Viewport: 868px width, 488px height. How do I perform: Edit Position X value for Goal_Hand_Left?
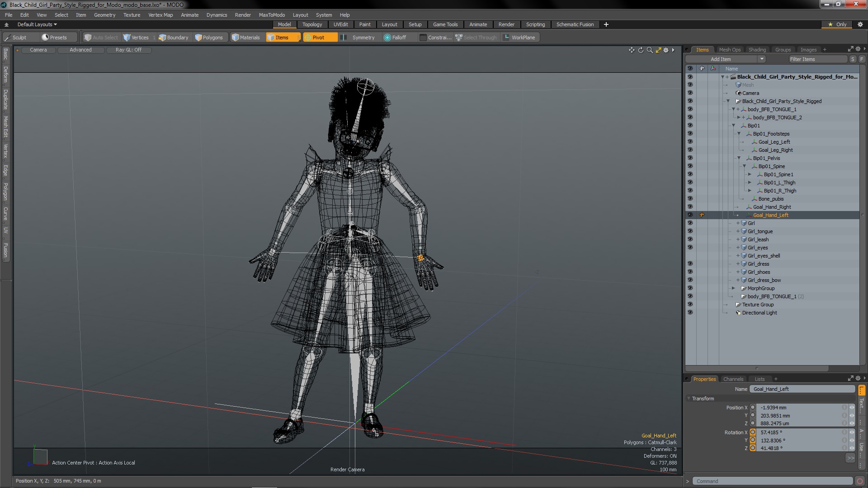(802, 407)
